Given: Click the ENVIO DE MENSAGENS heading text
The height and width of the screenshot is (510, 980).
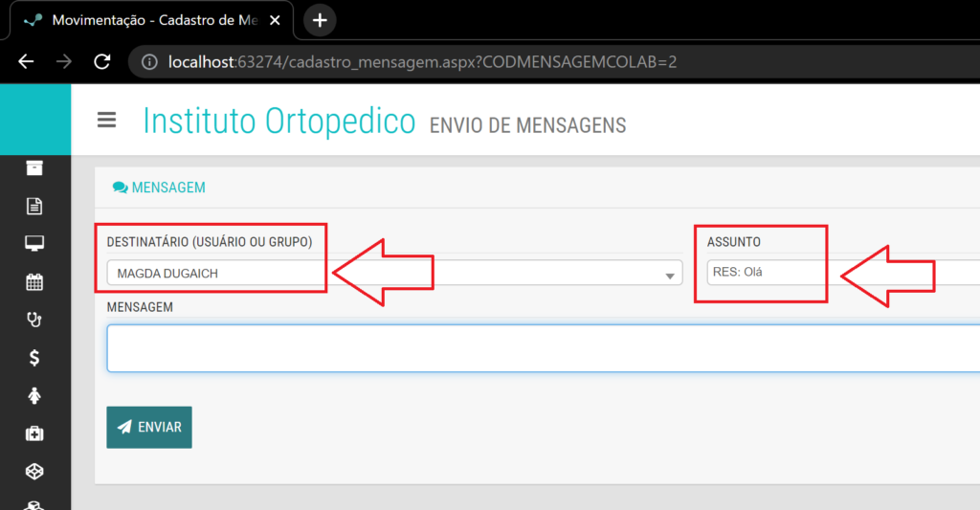Looking at the screenshot, I should 527,125.
